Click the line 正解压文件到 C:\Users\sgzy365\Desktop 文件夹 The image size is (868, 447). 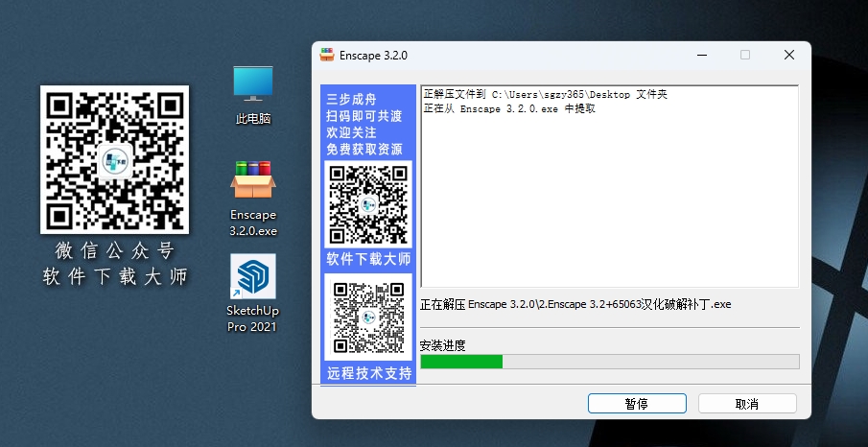pyautogui.click(x=546, y=95)
